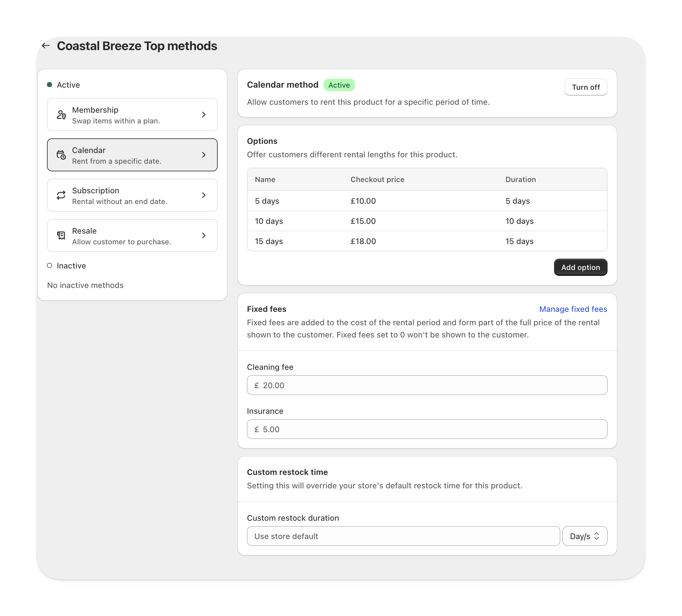Click the green Active status dot

(49, 85)
